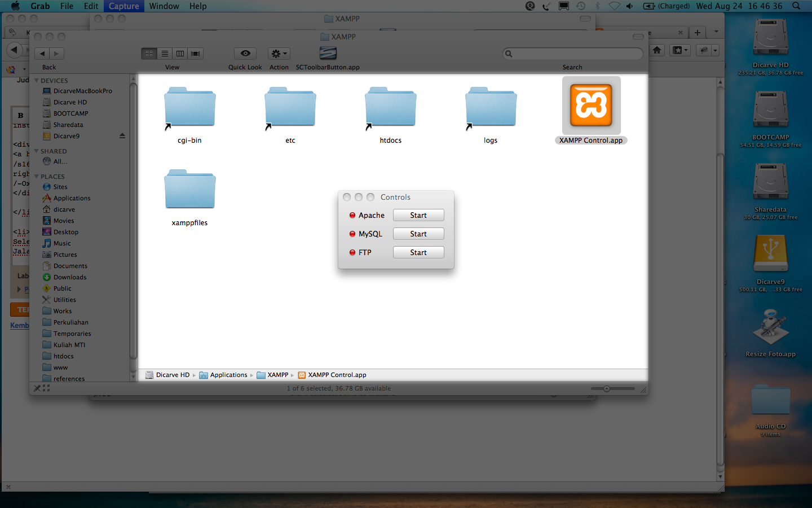Screen dimensions: 812x508
Task: Open Utilities in the Places sidebar
Action: pyautogui.click(x=59, y=300)
